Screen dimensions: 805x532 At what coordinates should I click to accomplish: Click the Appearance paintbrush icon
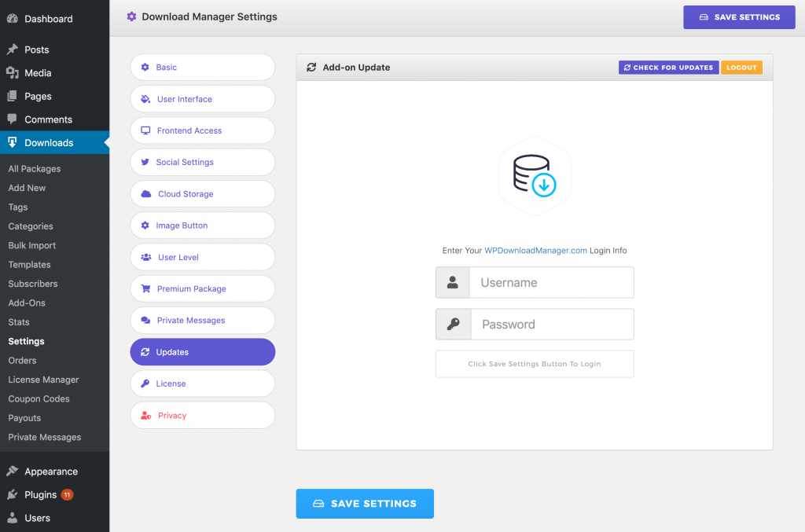13,471
